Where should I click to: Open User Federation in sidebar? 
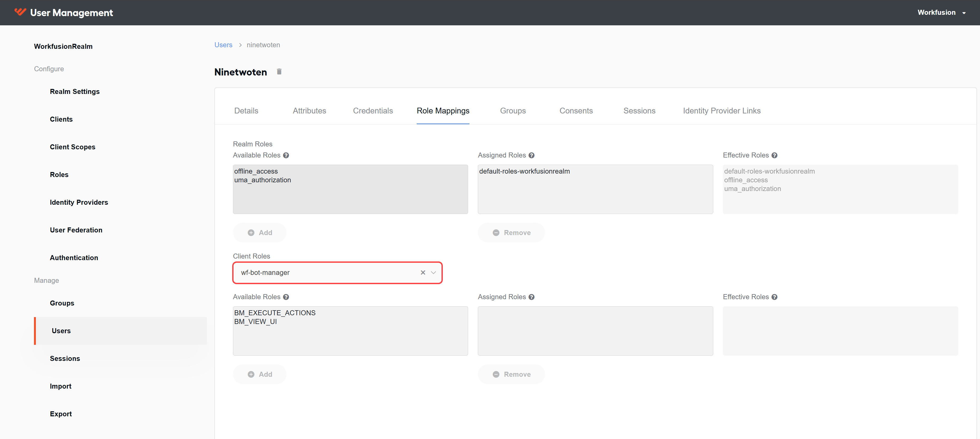(x=76, y=230)
